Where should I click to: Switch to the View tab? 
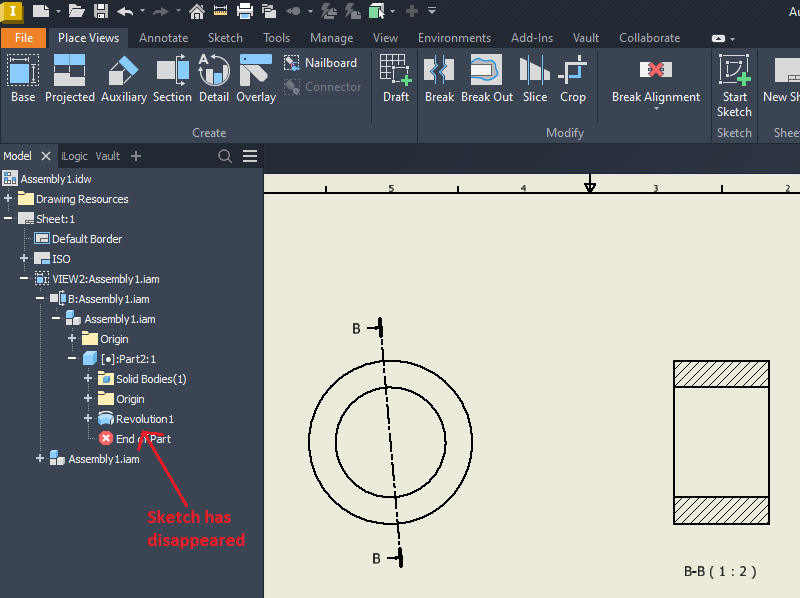point(385,38)
